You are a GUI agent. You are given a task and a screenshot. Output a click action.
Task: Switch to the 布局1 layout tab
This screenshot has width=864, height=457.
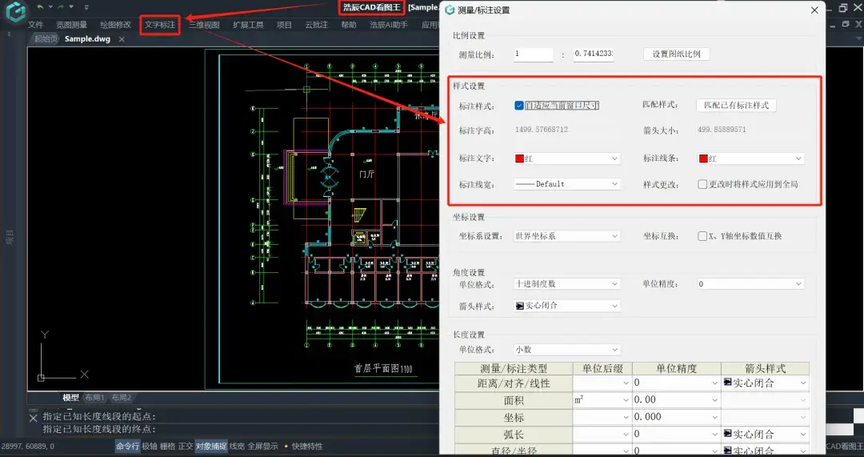95,397
